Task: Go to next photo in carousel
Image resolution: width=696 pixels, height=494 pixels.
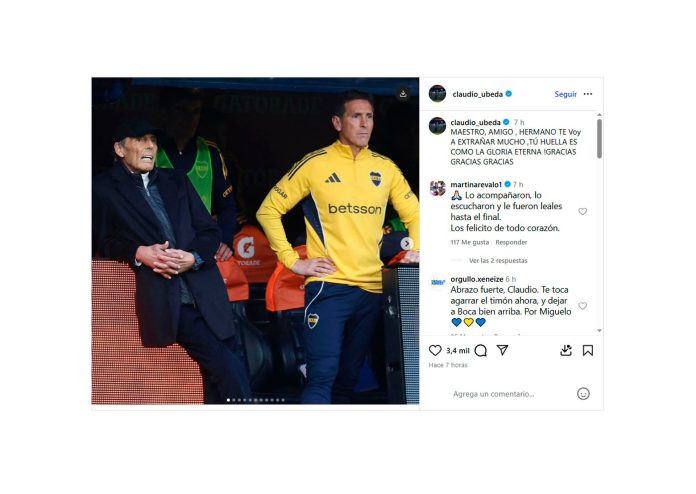Action: point(407,243)
